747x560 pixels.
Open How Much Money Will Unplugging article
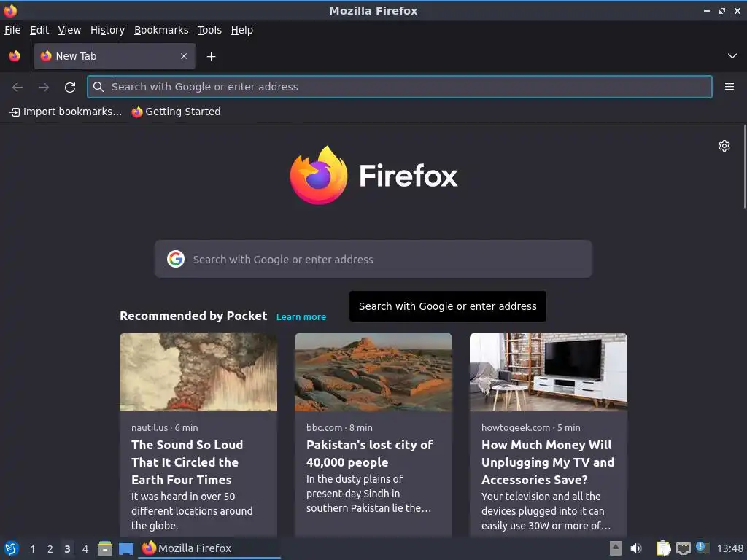(x=548, y=462)
